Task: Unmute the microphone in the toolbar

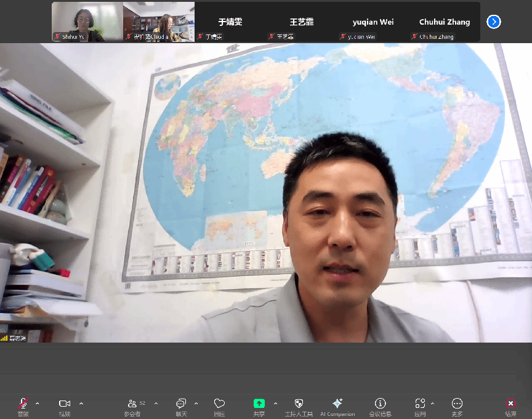Action: [x=23, y=404]
